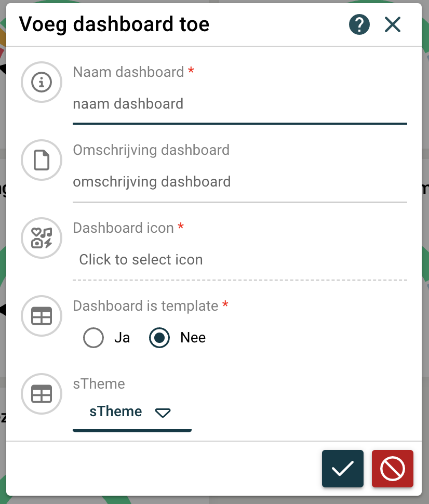The width and height of the screenshot is (429, 504).
Task: Open the Click to select icon picker
Action: pos(141,260)
